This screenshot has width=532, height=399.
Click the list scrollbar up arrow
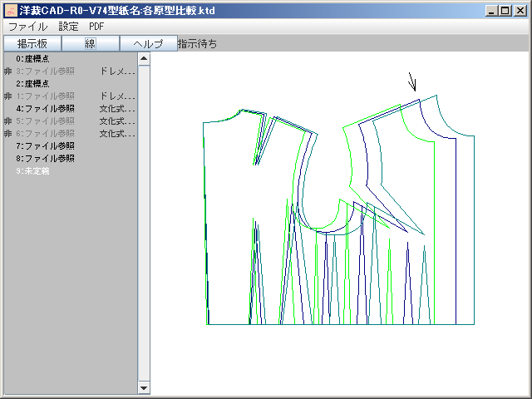[x=144, y=59]
